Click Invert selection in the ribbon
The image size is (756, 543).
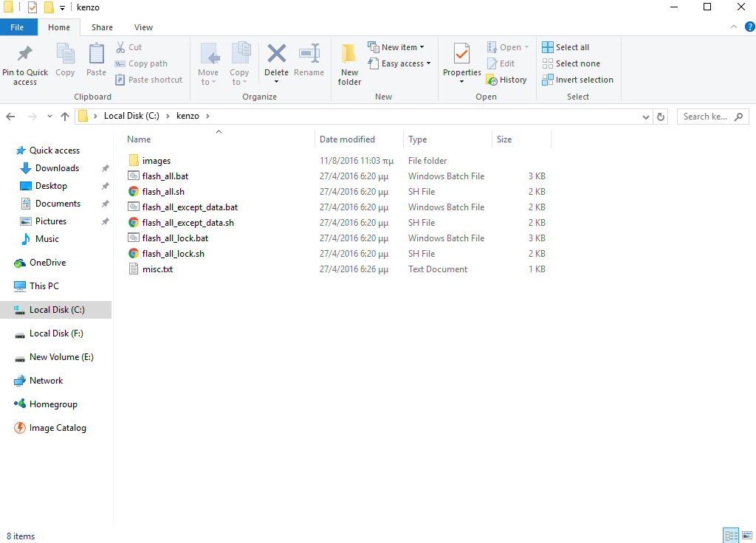577,80
